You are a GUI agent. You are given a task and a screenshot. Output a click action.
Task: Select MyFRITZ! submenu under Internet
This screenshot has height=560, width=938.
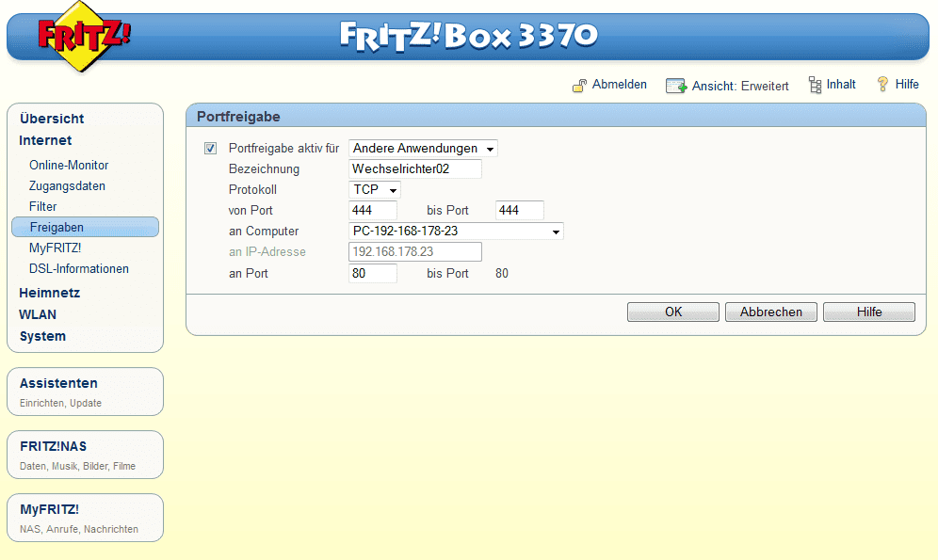click(x=55, y=248)
